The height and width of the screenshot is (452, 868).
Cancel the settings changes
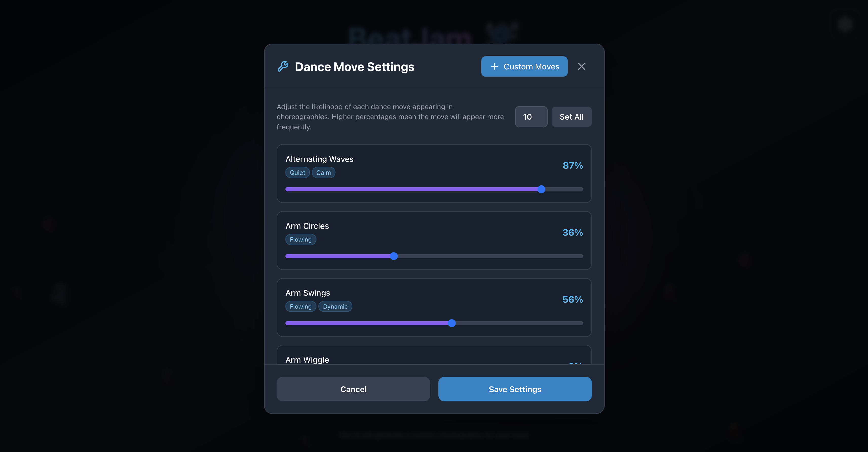click(x=353, y=389)
